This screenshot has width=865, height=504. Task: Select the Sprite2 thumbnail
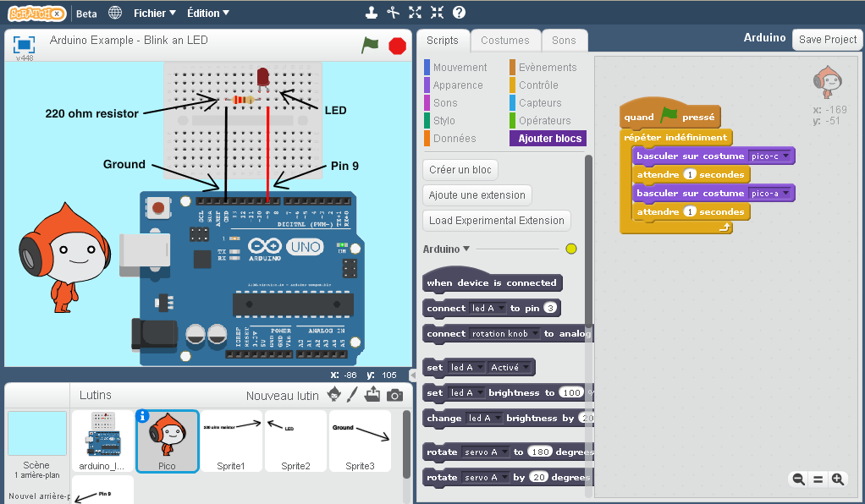coord(295,441)
